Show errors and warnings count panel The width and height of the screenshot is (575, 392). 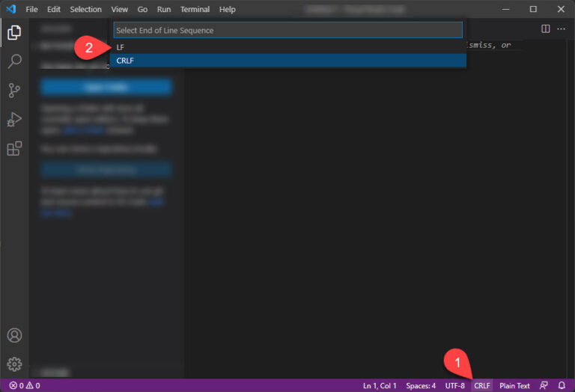pyautogui.click(x=25, y=385)
